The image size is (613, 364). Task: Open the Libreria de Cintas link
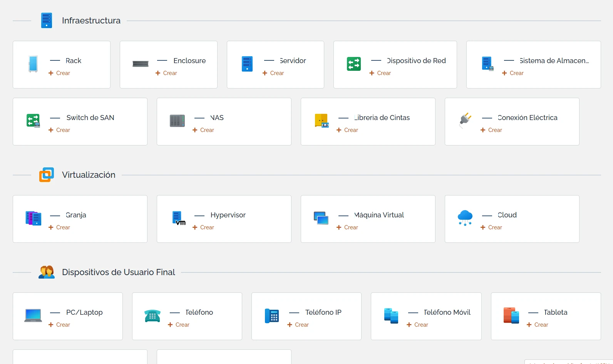point(382,117)
